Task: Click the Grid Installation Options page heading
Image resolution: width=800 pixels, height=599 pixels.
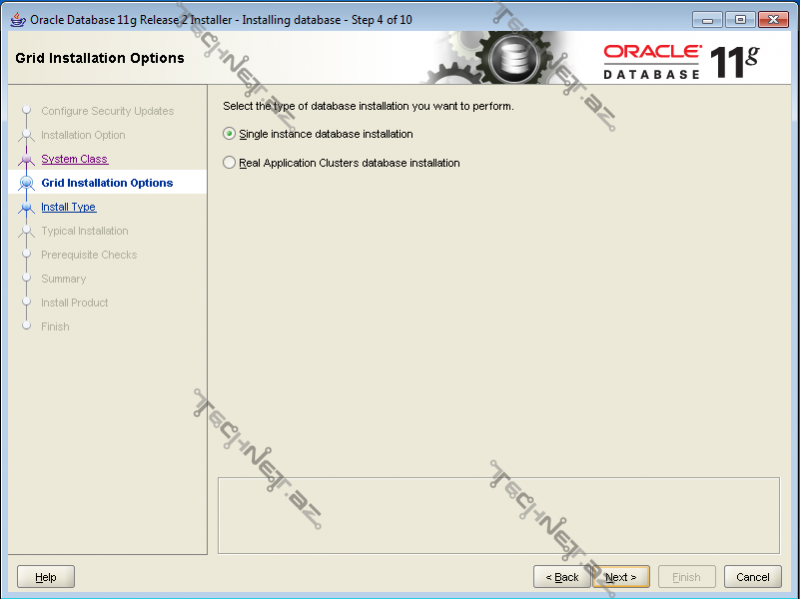Action: pos(100,58)
